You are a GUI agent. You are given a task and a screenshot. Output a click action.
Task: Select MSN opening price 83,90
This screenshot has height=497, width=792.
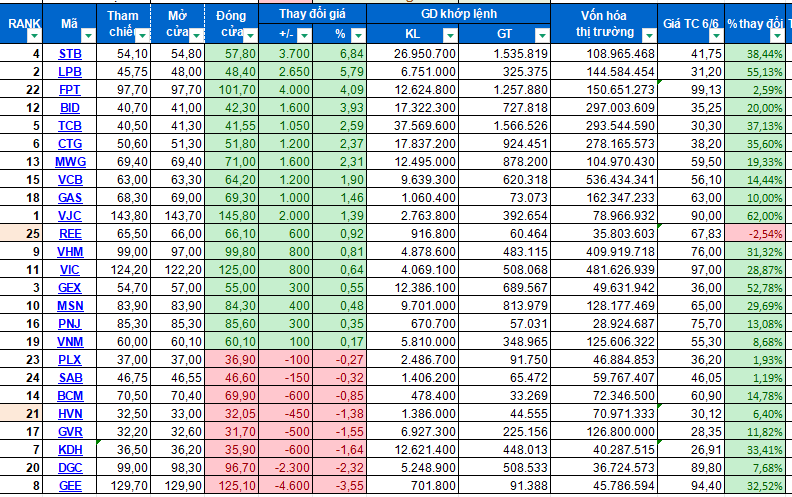coord(177,306)
